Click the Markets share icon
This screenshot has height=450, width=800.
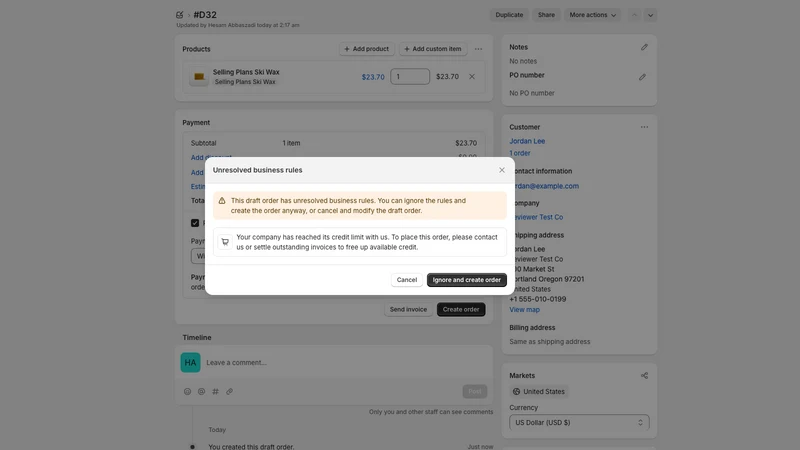pos(644,376)
